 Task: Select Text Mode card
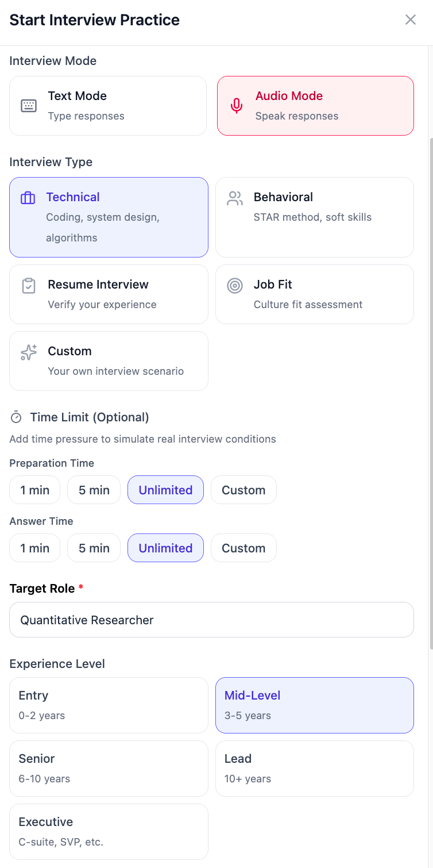[x=108, y=106]
